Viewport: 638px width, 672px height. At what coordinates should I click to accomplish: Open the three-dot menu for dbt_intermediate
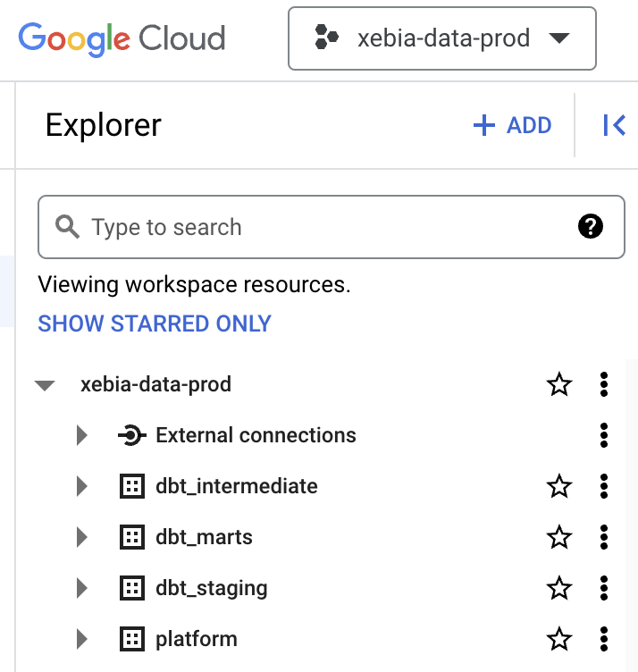point(604,486)
